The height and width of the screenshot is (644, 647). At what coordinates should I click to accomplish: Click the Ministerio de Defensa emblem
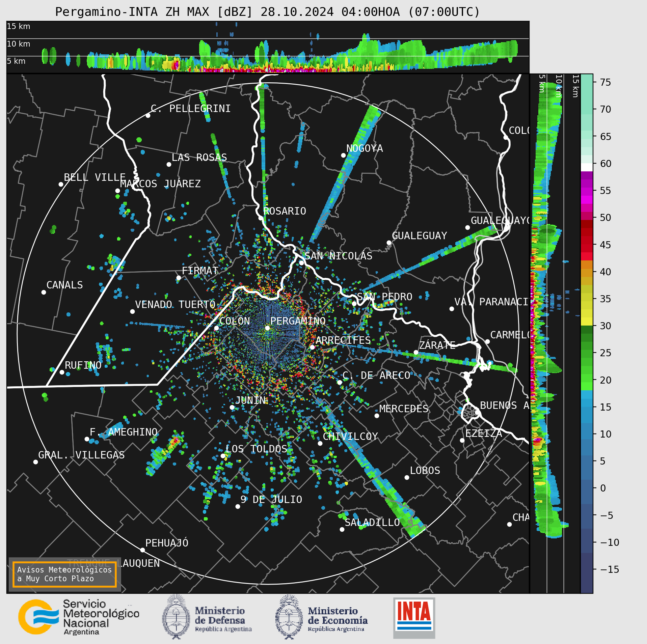coord(176,617)
